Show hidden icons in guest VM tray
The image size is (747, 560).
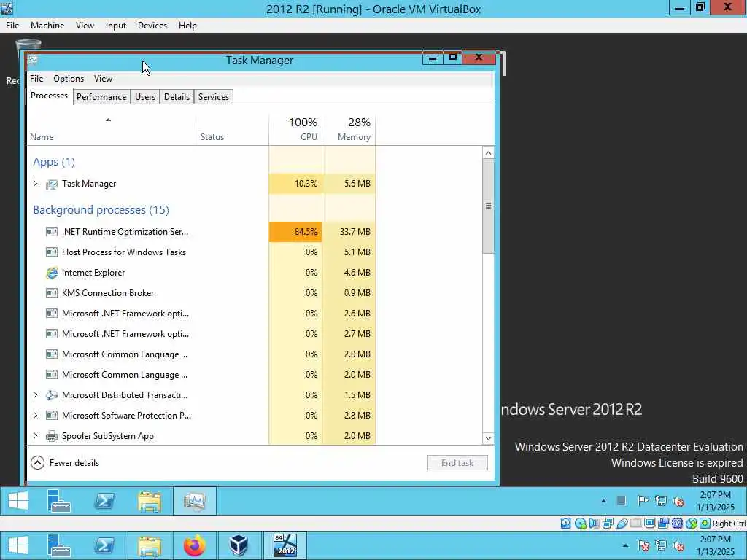tap(603, 501)
